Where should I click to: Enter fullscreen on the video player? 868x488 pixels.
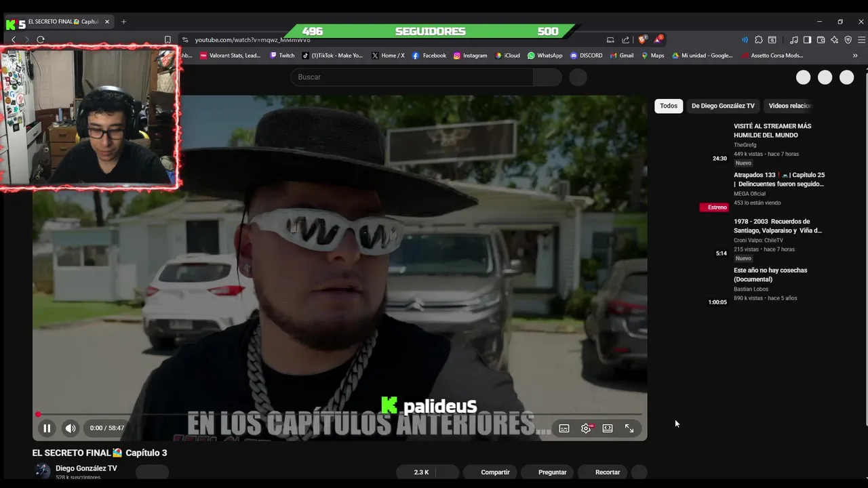pyautogui.click(x=629, y=428)
